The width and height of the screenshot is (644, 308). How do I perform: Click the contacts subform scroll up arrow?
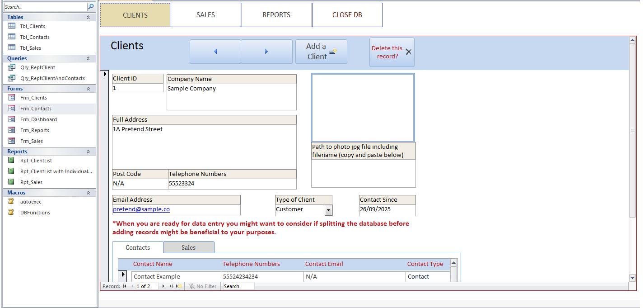coord(453,263)
